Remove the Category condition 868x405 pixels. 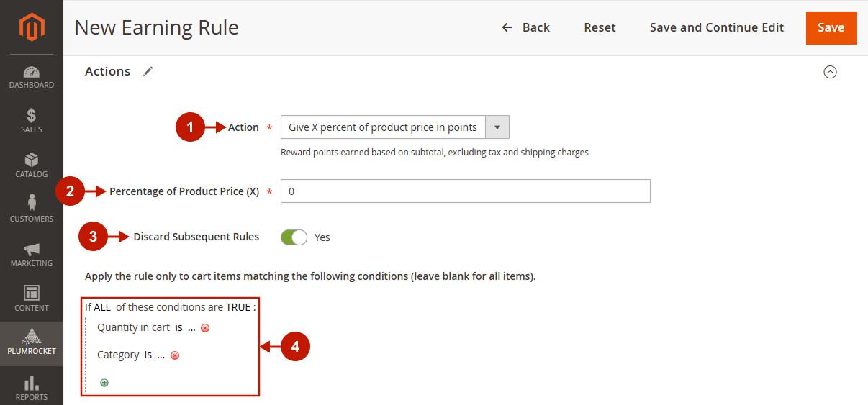(x=175, y=355)
